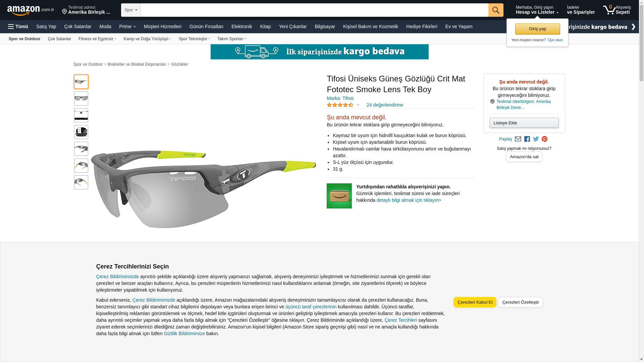The width and height of the screenshot is (644, 362).
Task: Share product on Pinterest icon
Action: coord(544,139)
